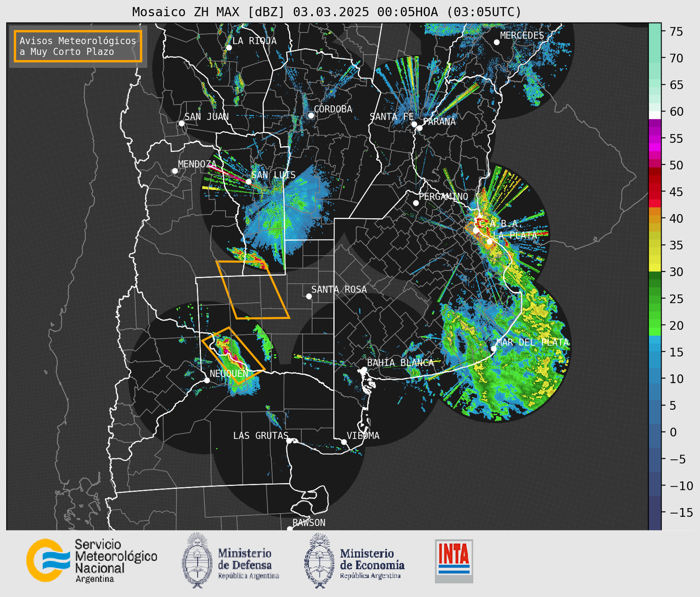Viewport: 700px width, 597px height.
Task: Click the C.A.B.A. city marker dot
Action: click(x=476, y=230)
